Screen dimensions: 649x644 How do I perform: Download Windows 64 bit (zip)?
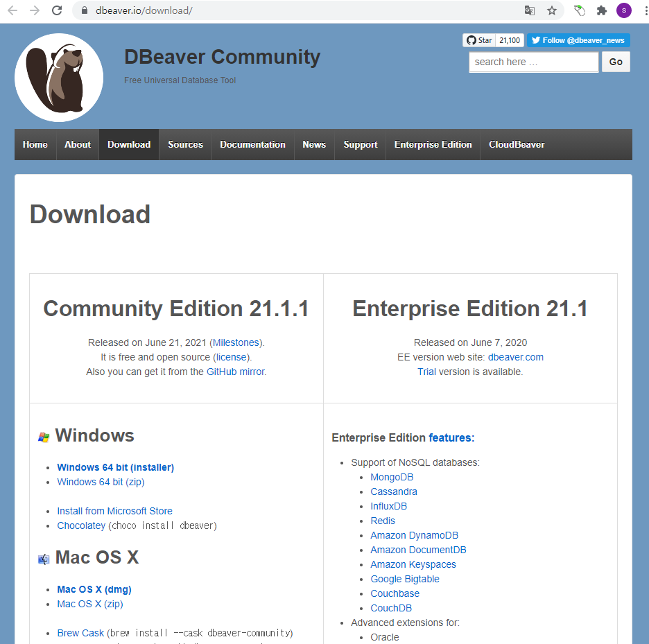(x=101, y=482)
